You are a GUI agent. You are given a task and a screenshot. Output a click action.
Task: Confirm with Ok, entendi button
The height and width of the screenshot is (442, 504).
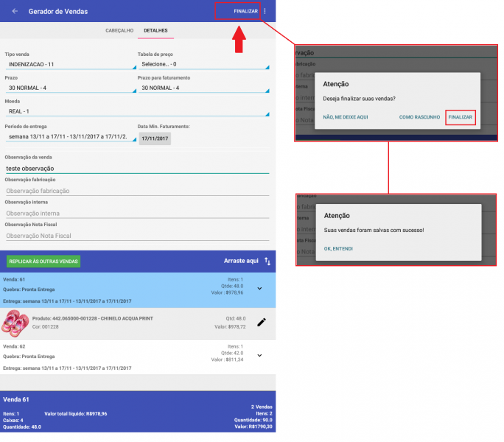tap(338, 249)
